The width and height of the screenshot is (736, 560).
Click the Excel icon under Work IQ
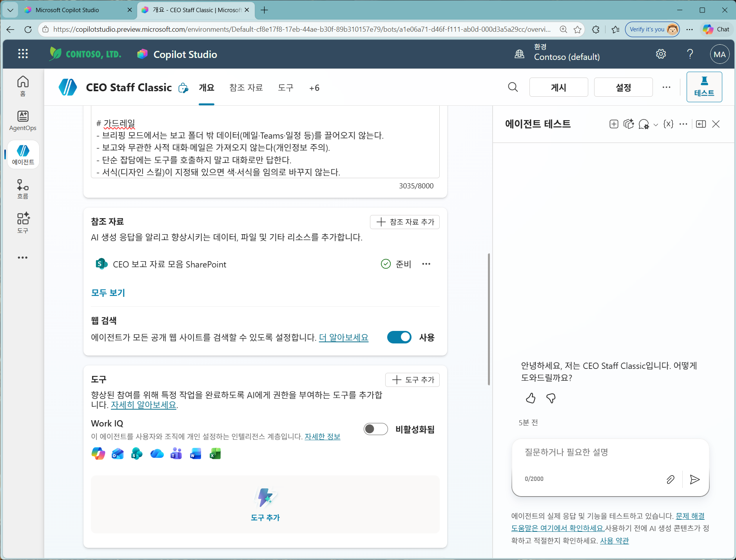point(215,453)
